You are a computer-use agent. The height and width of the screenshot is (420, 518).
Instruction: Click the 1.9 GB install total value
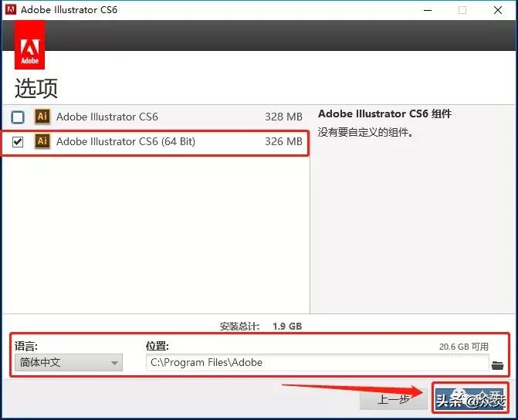click(287, 327)
